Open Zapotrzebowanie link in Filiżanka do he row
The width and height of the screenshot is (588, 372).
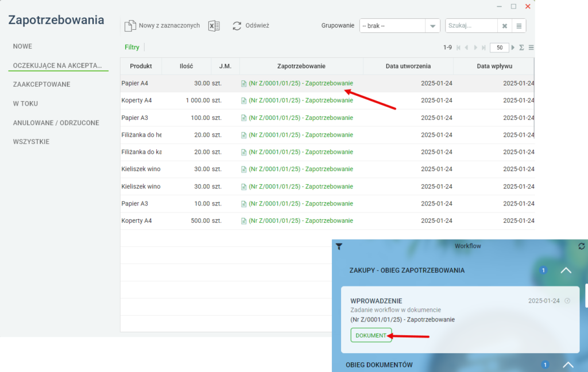301,135
